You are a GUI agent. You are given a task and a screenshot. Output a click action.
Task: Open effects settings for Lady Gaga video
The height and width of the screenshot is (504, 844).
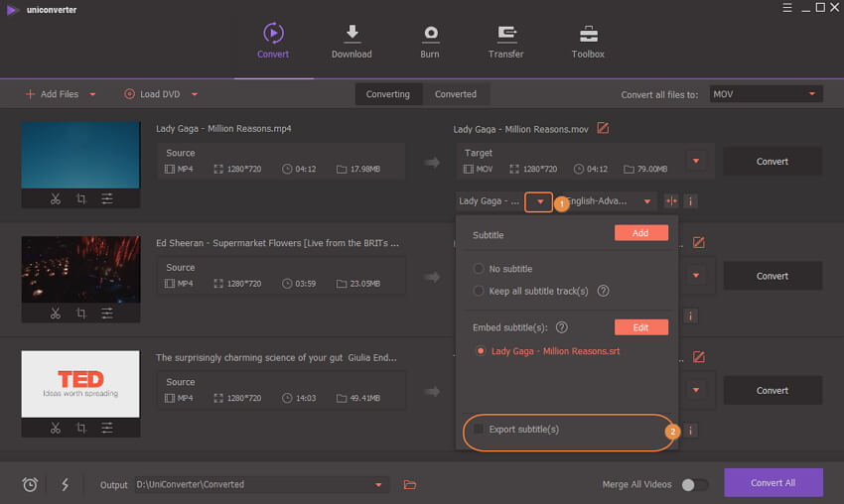(107, 199)
